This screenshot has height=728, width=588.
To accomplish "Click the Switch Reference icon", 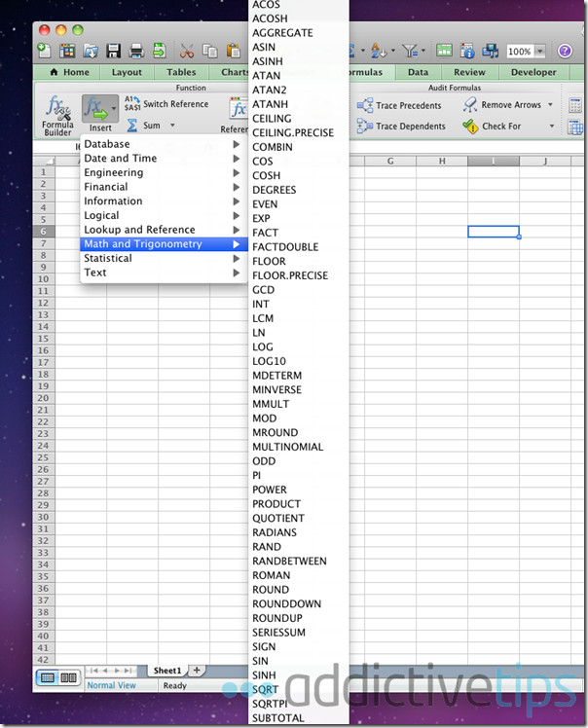I will tap(131, 104).
